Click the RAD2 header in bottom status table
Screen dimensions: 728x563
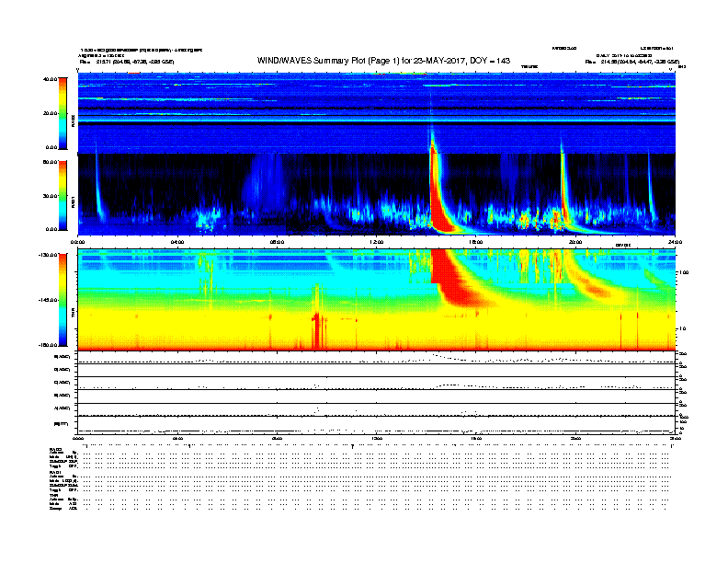(x=55, y=450)
